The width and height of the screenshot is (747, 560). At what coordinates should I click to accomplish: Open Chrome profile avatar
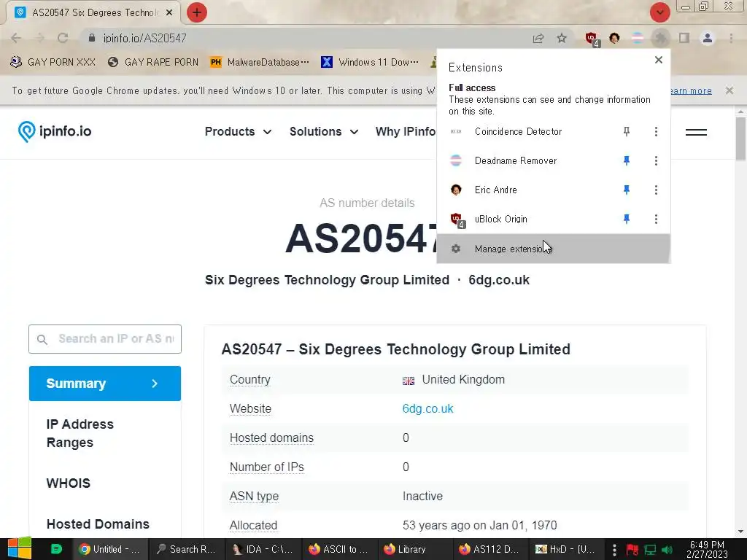[x=708, y=38]
